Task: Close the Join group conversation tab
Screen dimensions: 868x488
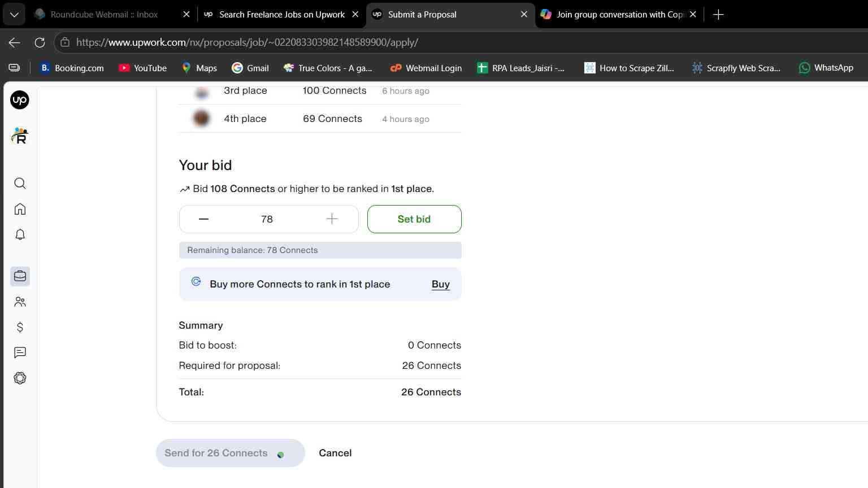Action: click(x=693, y=15)
